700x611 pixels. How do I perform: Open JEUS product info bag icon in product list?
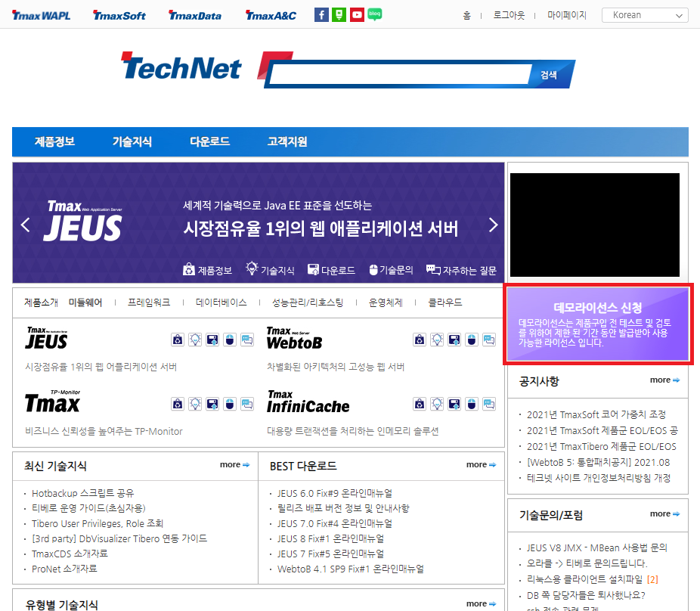point(178,340)
